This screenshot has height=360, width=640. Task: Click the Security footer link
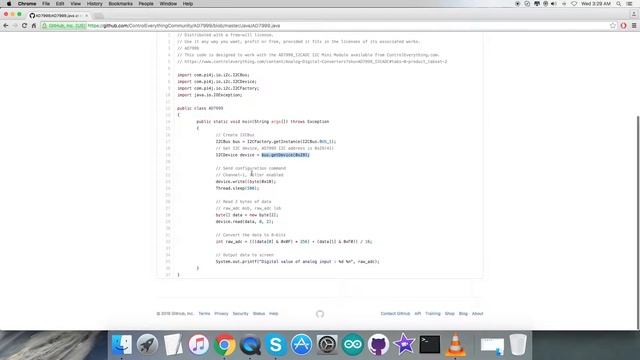point(240,313)
